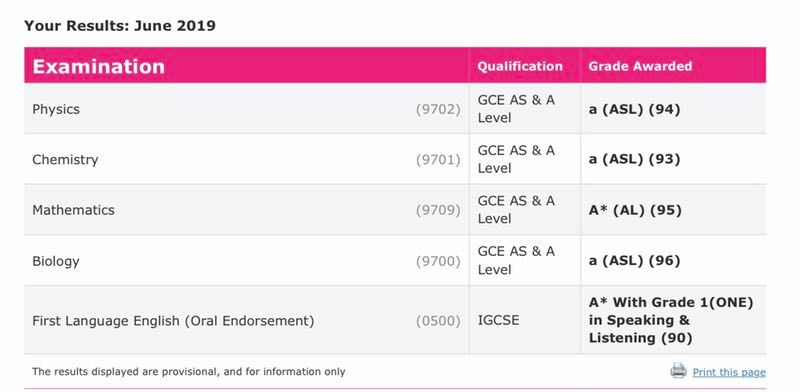Screen dimensions: 800x392
Task: Click the Qualification column header
Action: (520, 66)
